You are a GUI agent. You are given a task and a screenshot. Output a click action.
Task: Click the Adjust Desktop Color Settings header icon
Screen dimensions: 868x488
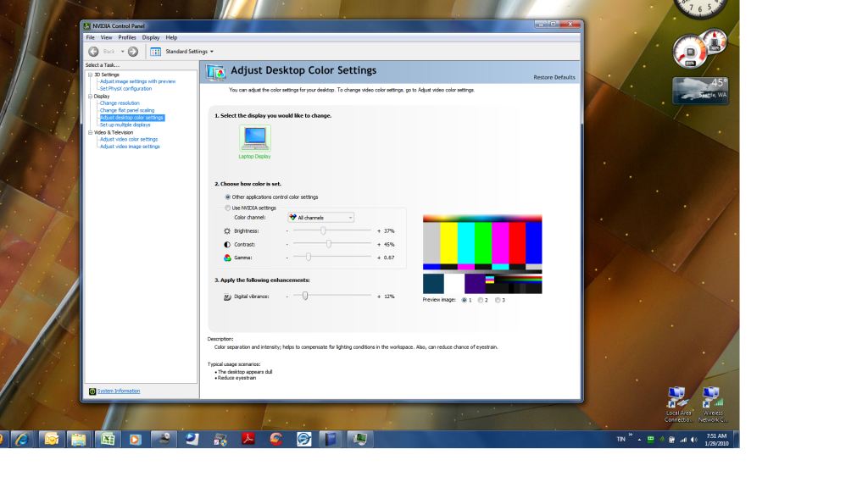(x=216, y=72)
